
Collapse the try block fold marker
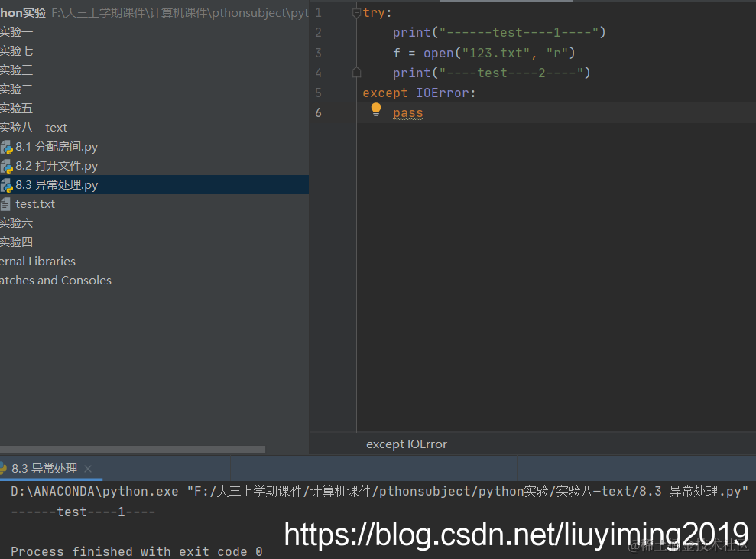pos(357,13)
